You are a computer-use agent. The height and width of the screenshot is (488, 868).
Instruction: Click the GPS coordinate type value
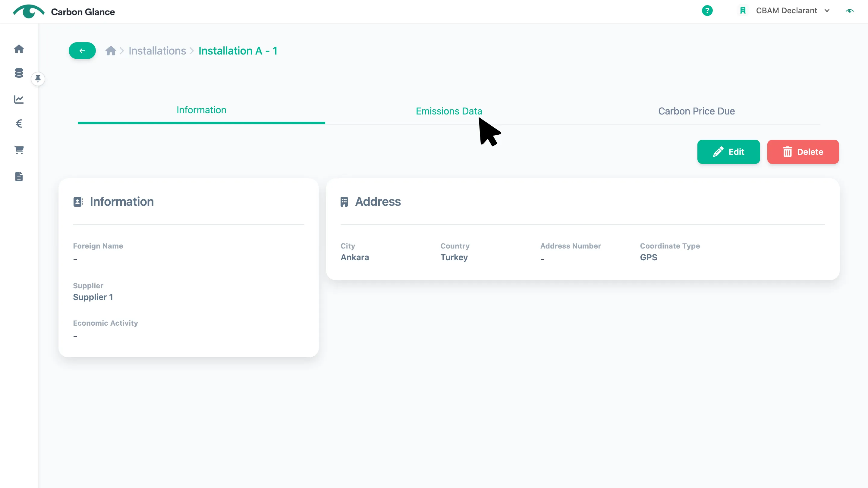(649, 257)
